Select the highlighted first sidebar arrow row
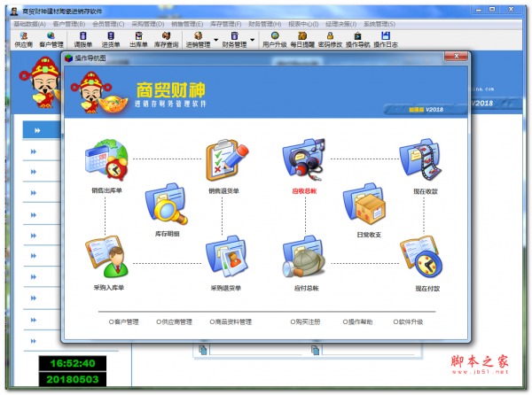This screenshot has height=395, width=532. click(42, 130)
